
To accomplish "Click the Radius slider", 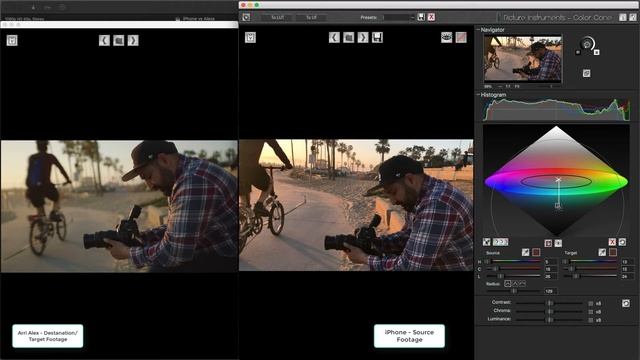I will (513, 291).
